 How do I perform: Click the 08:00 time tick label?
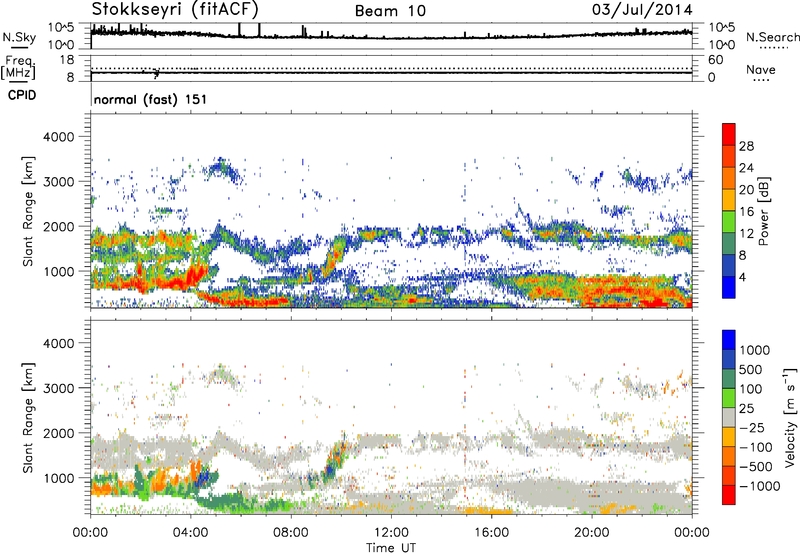click(291, 533)
